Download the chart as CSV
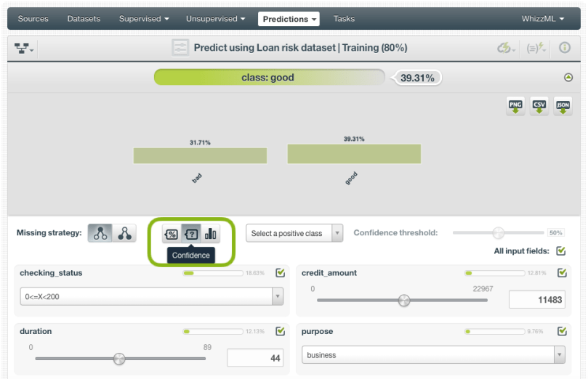 click(x=539, y=106)
